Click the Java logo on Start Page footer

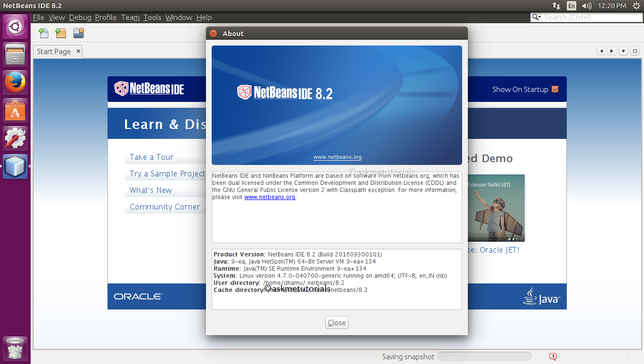click(542, 296)
